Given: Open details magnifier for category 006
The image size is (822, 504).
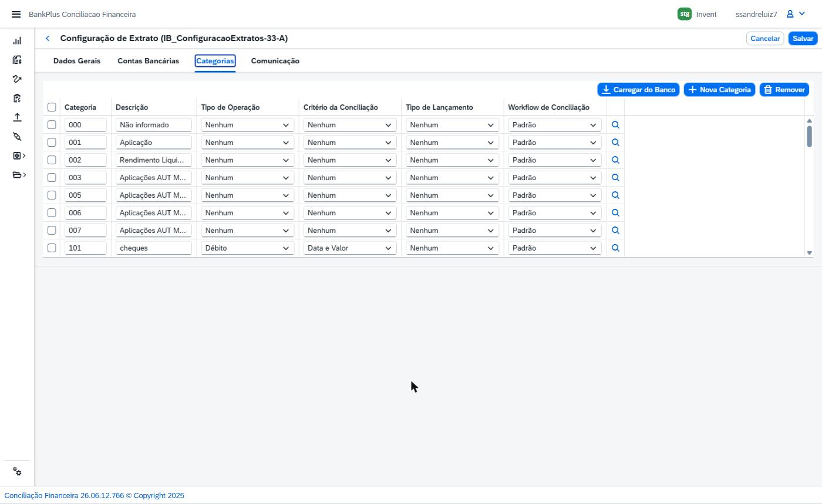Looking at the screenshot, I should tap(615, 213).
